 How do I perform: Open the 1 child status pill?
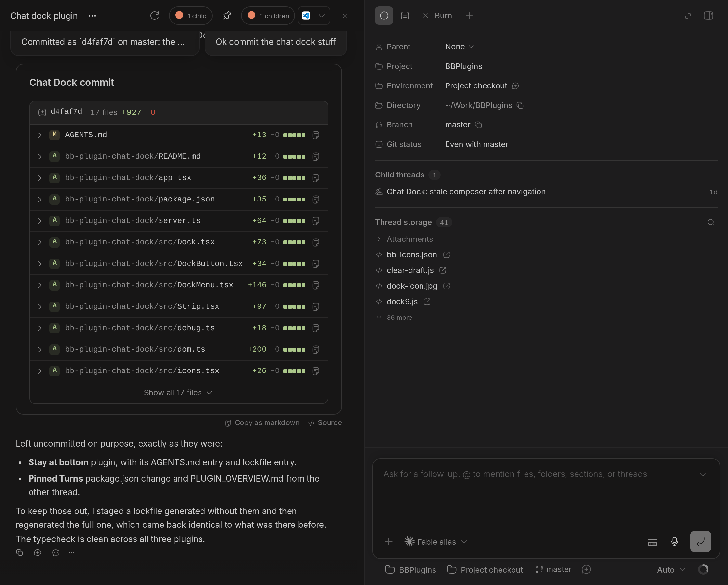click(x=191, y=16)
